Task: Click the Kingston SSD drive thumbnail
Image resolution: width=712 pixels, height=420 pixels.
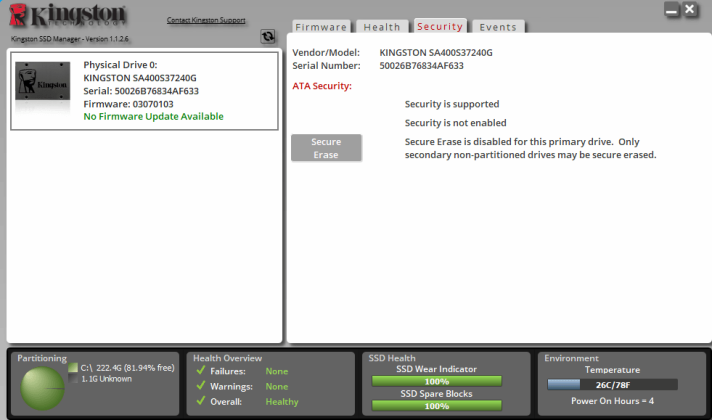Action: coord(43,81)
